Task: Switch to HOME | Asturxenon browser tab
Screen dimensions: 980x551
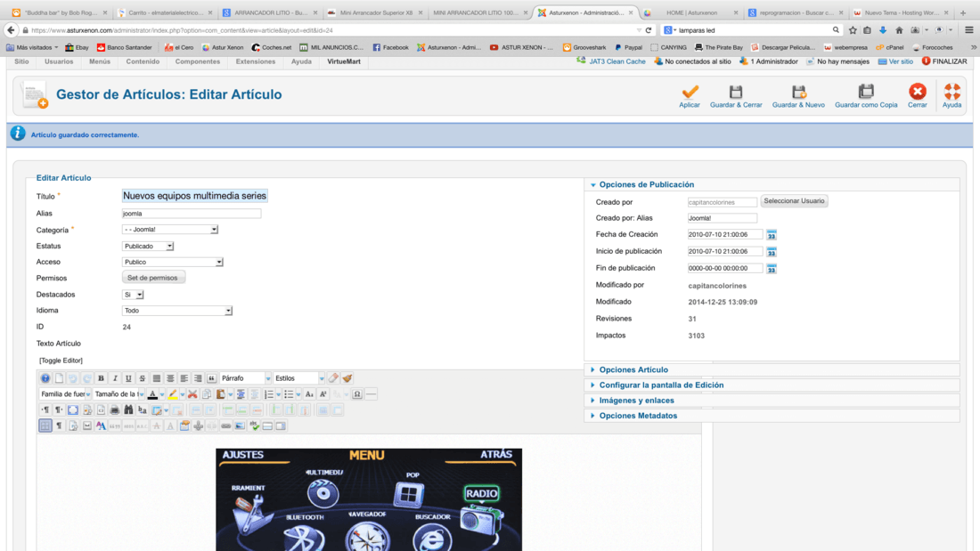Action: (691, 12)
